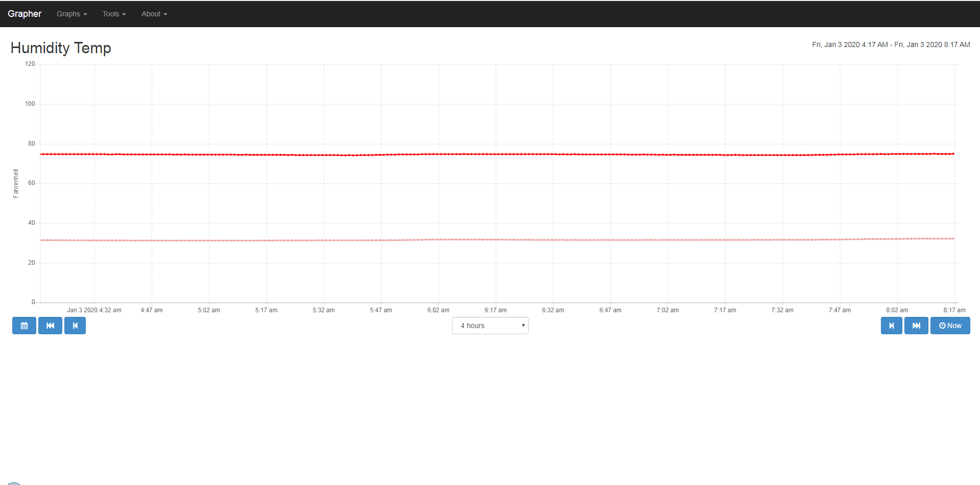Click the 20 y-axis value
This screenshot has width=980, height=485.
[32, 263]
